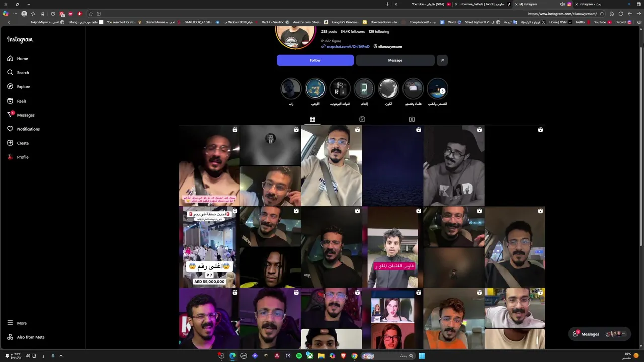644x362 pixels.
Task: Open the snapchat.com profile link
Action: pyautogui.click(x=346, y=47)
